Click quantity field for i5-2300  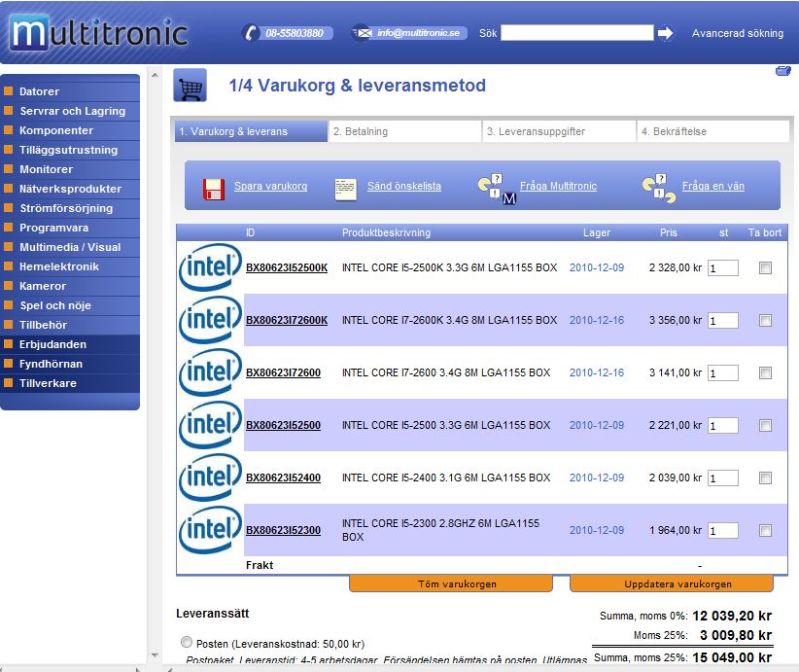click(722, 530)
